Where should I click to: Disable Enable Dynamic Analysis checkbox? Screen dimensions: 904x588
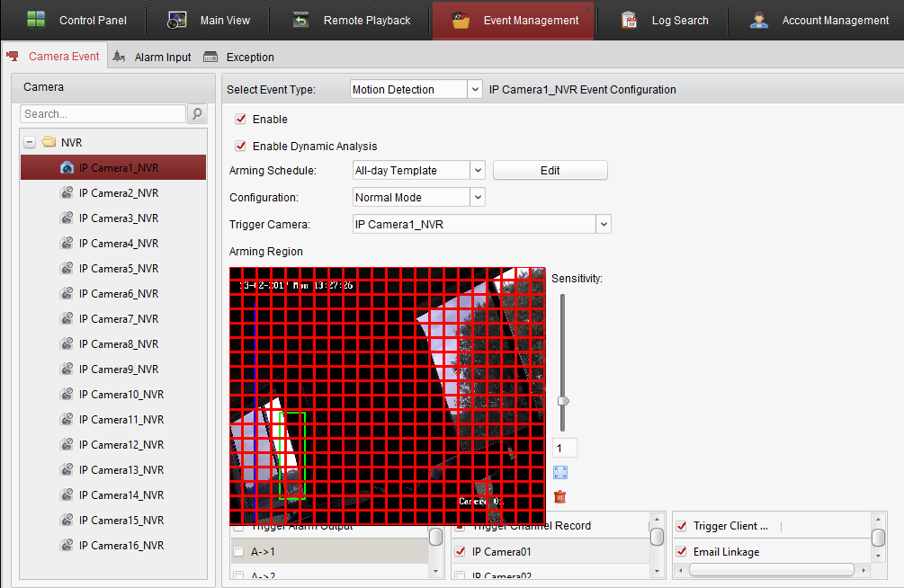pyautogui.click(x=240, y=146)
